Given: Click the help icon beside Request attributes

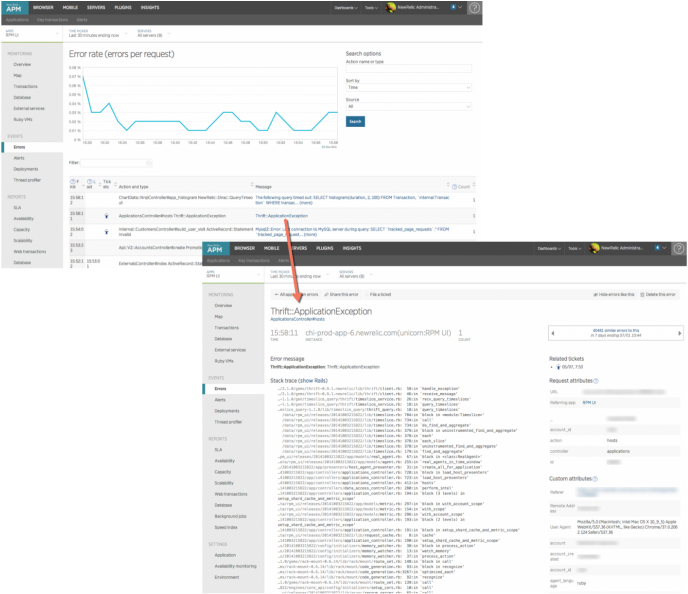Looking at the screenshot, I should click(596, 381).
